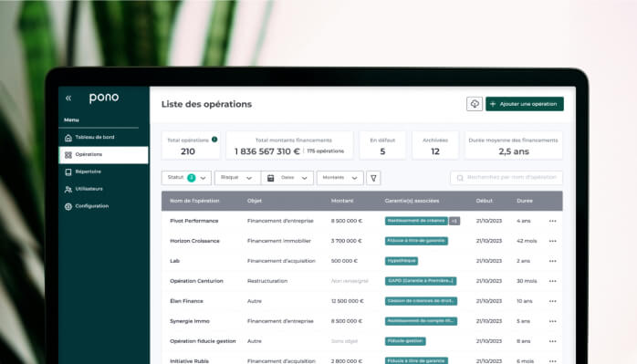The width and height of the screenshot is (637, 364).
Task: Open the Montants filter dropdown
Action: click(x=340, y=178)
